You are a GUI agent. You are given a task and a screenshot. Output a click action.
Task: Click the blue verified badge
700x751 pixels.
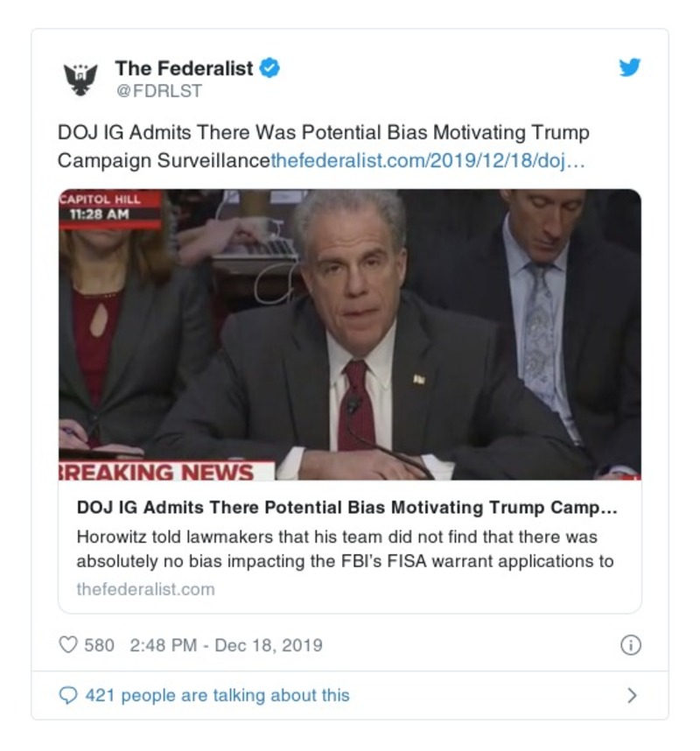(270, 68)
